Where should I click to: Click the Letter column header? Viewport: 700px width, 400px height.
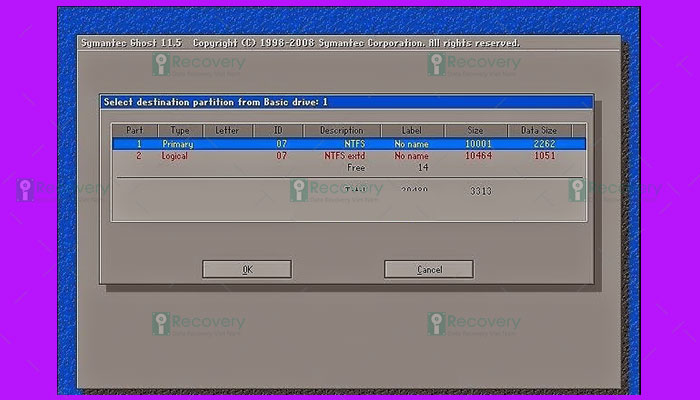(228, 130)
